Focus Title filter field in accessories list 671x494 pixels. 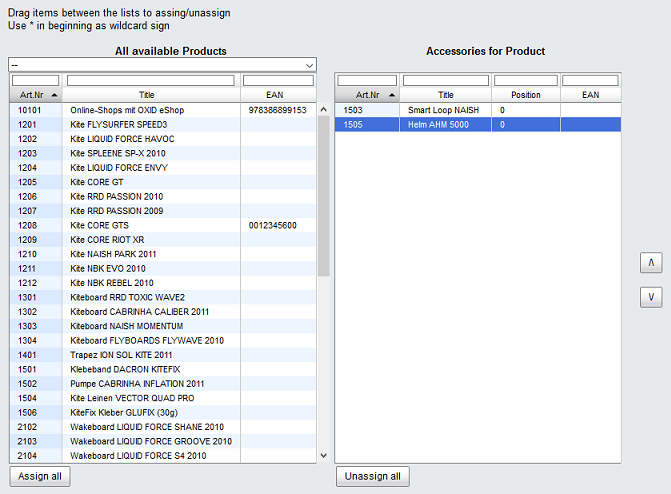446,80
